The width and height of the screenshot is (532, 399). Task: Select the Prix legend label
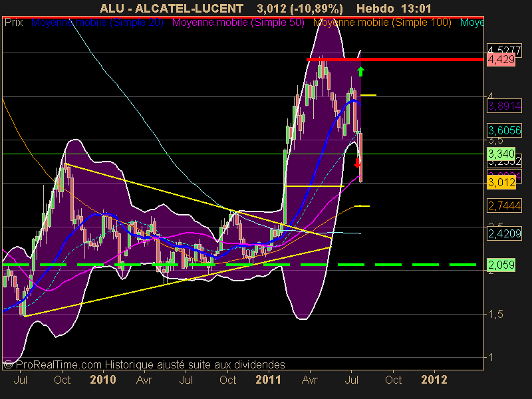click(x=13, y=23)
